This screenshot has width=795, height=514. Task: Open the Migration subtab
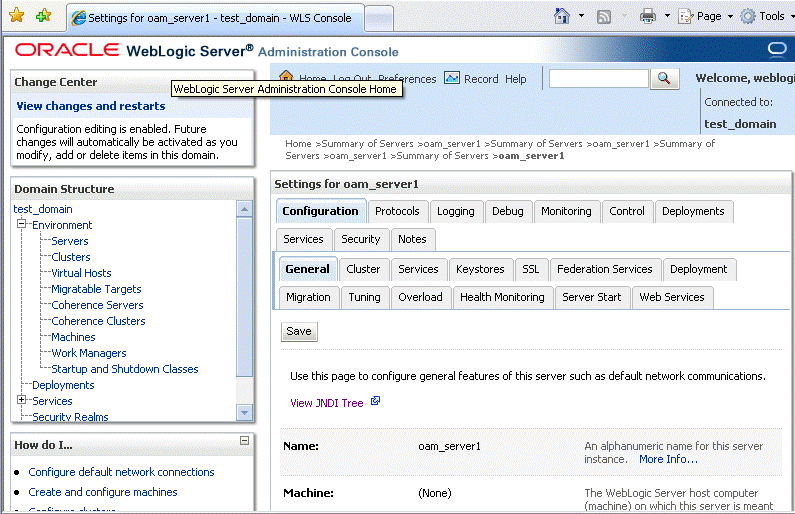click(308, 297)
